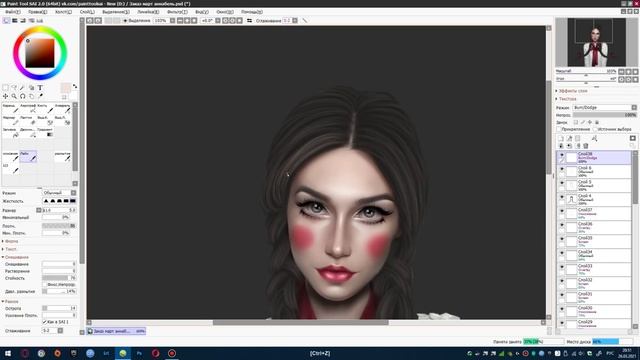Expand the Форма brush section

[10, 241]
